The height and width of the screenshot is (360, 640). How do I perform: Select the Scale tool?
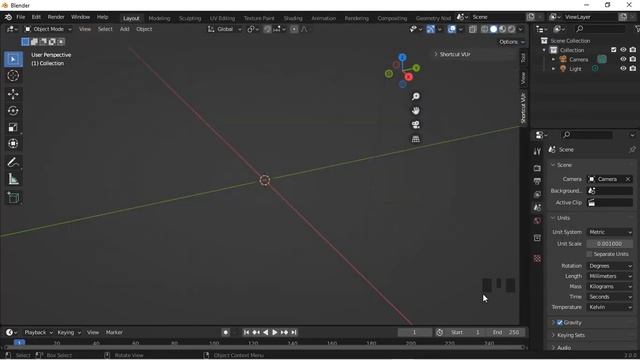[13, 127]
